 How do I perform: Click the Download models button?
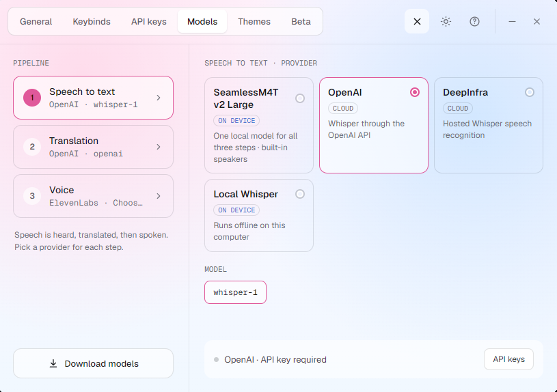pos(93,363)
